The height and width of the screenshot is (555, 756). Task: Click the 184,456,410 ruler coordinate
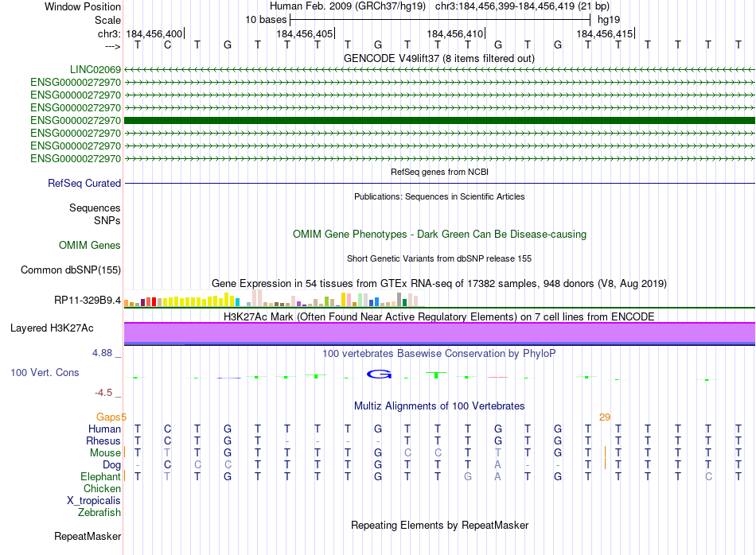(x=455, y=33)
